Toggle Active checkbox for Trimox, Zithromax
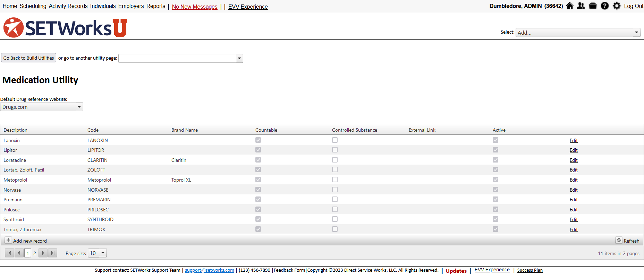 click(495, 229)
